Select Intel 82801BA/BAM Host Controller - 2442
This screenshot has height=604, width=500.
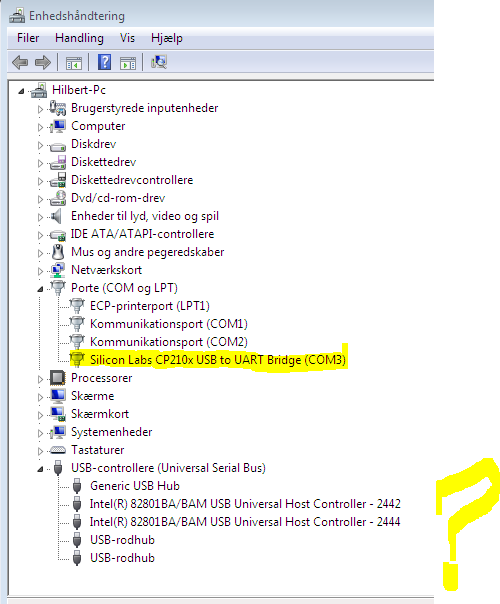pyautogui.click(x=245, y=504)
